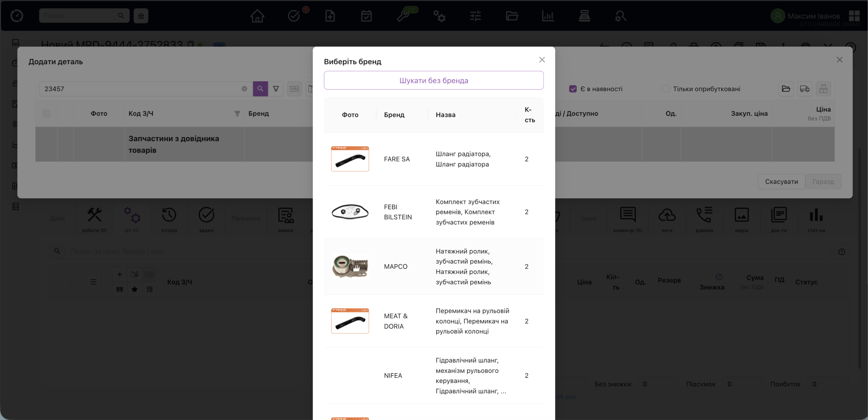Click the purple search magnifier button

tap(260, 89)
